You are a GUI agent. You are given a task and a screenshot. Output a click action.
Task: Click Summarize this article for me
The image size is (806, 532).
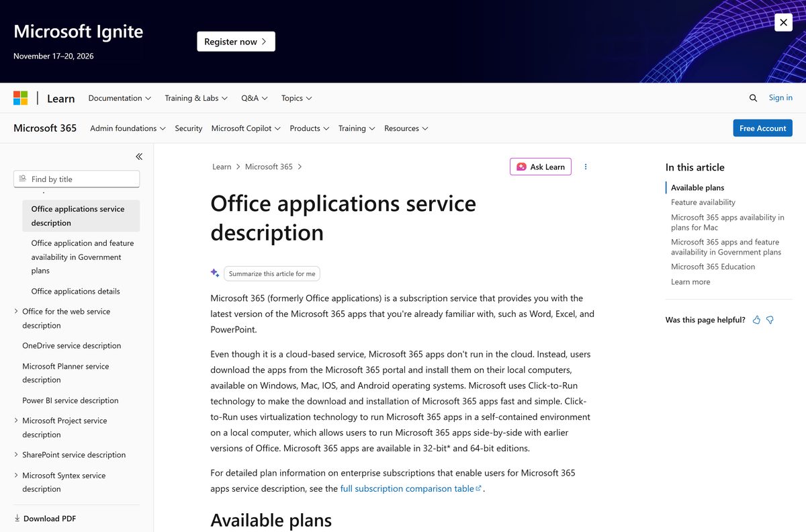point(272,273)
